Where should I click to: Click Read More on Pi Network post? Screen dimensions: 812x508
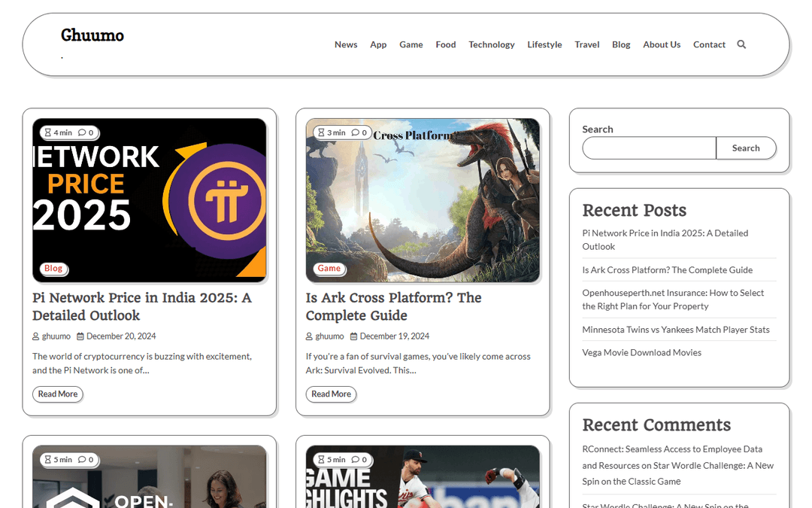coord(57,394)
